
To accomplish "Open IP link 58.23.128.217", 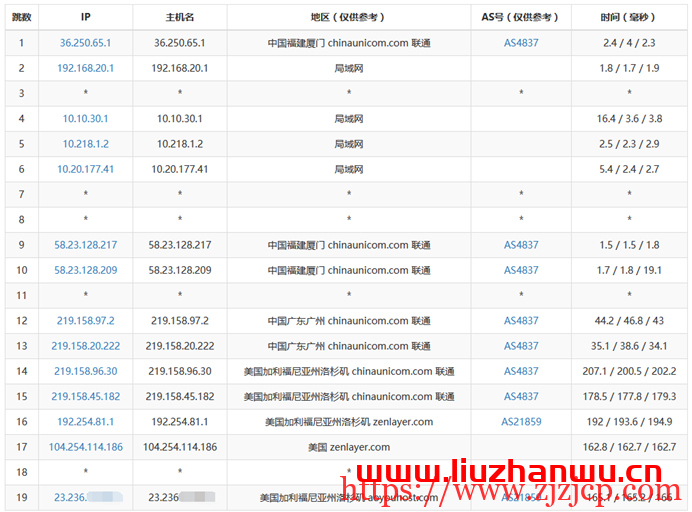I will pyautogui.click(x=85, y=245).
